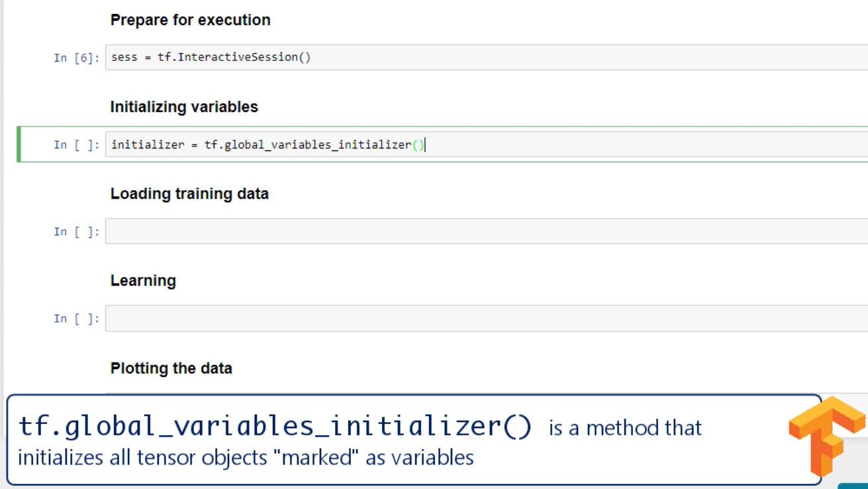Select the Initializing variables heading cell
Image resolution: width=868 pixels, height=489 pixels.
pyautogui.click(x=184, y=107)
